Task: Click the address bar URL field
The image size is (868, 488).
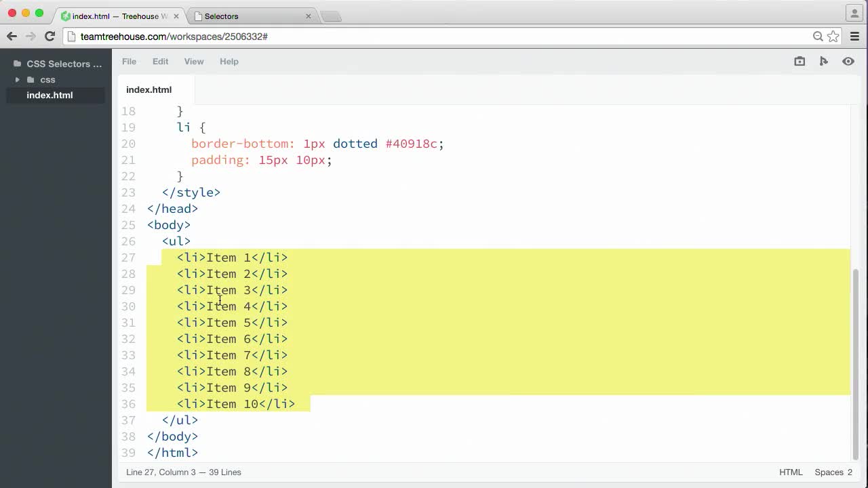Action: [x=271, y=36]
